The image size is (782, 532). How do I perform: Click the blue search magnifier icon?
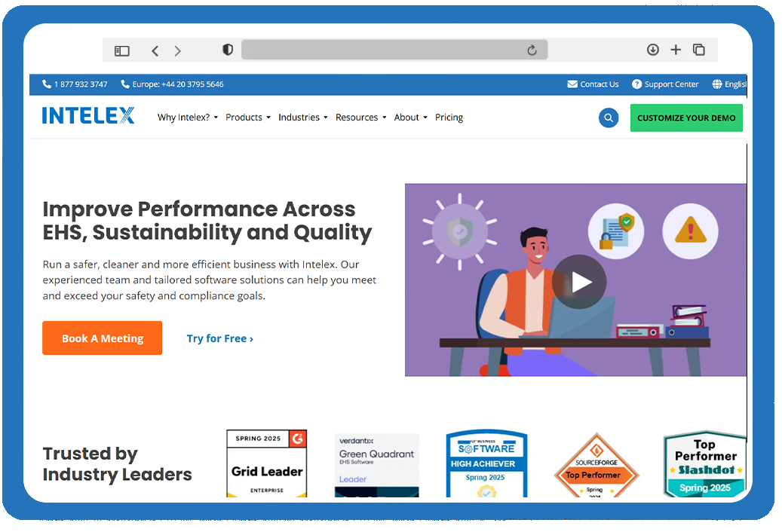click(608, 118)
